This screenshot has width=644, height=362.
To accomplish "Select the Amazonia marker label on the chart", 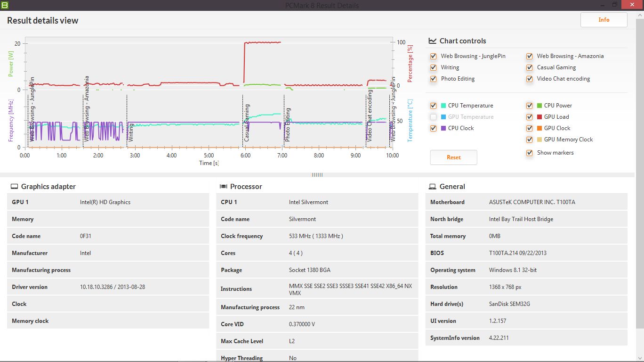I will coord(87,109).
